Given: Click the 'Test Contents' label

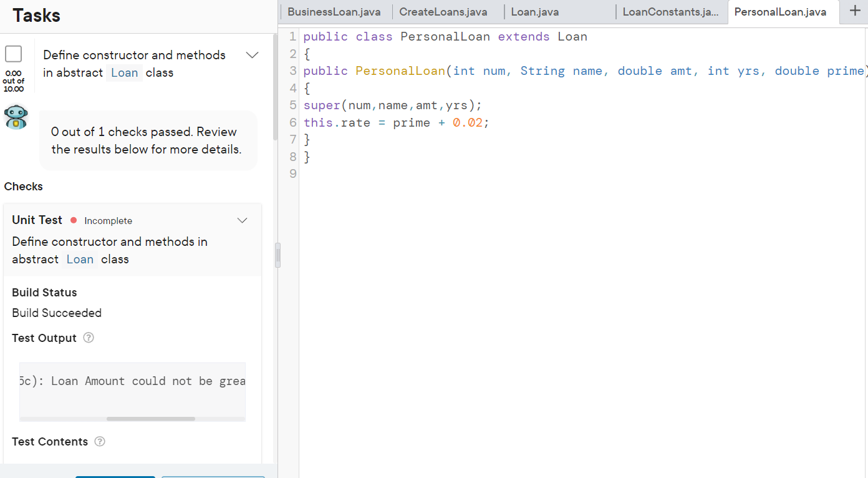Looking at the screenshot, I should [x=50, y=441].
